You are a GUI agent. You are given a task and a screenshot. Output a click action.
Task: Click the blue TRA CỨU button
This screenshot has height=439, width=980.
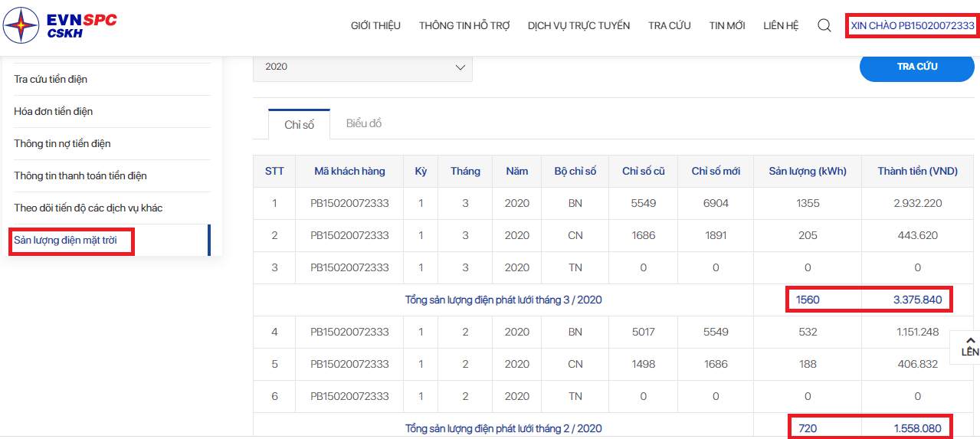[917, 67]
